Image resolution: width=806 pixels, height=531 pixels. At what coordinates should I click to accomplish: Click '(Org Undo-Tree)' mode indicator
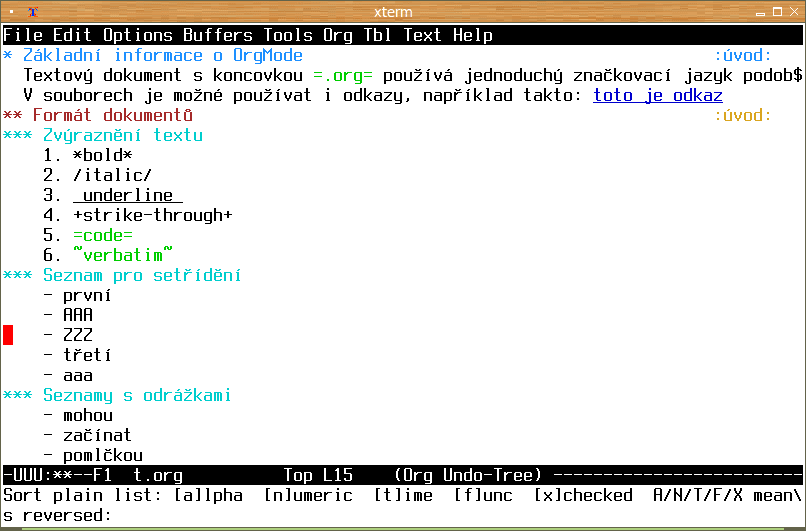[x=468, y=475]
